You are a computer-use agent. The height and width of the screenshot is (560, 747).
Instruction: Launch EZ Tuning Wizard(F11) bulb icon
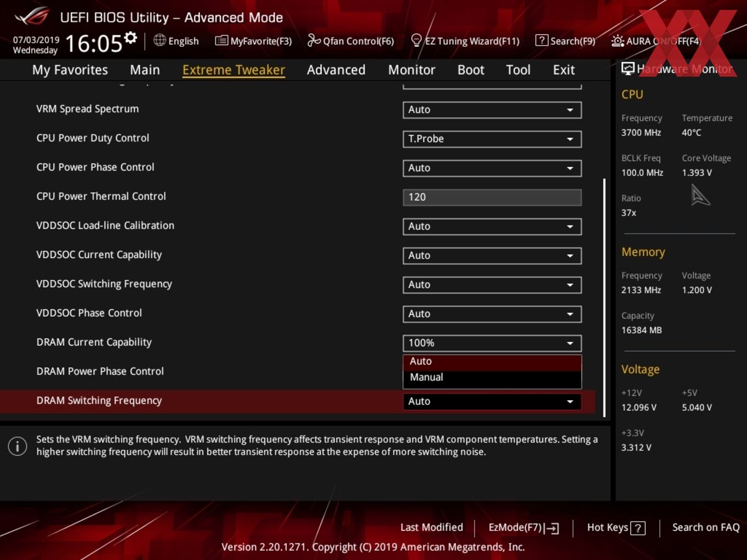416,40
